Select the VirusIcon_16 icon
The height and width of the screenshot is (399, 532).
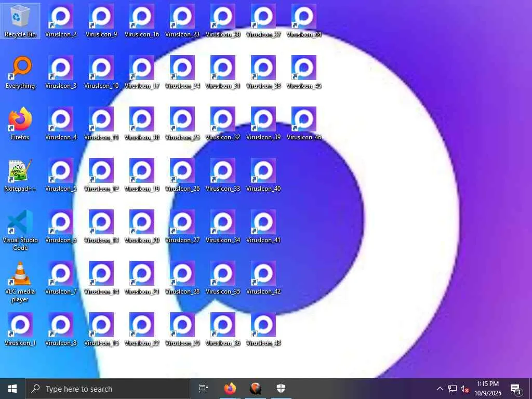pos(142,21)
